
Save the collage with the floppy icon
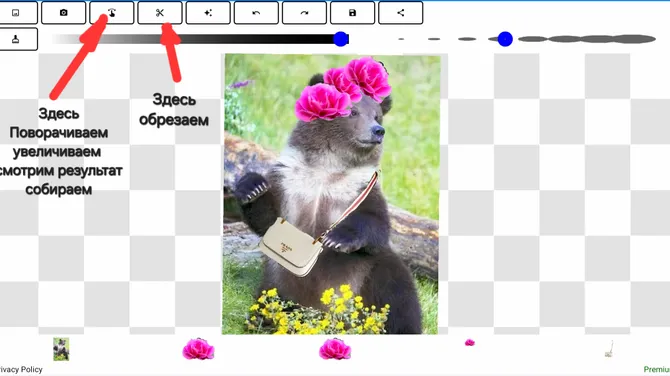pyautogui.click(x=353, y=13)
